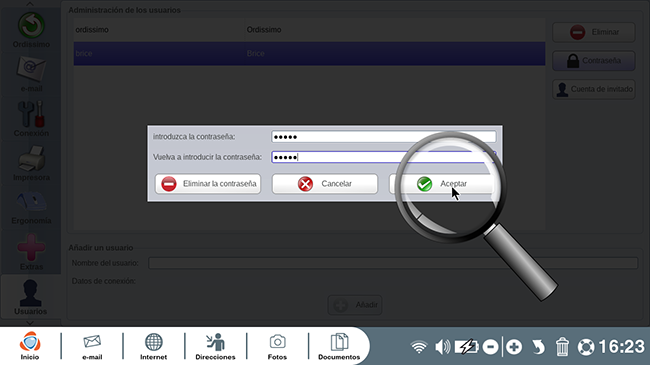Click the Cancelar button

[x=325, y=184]
